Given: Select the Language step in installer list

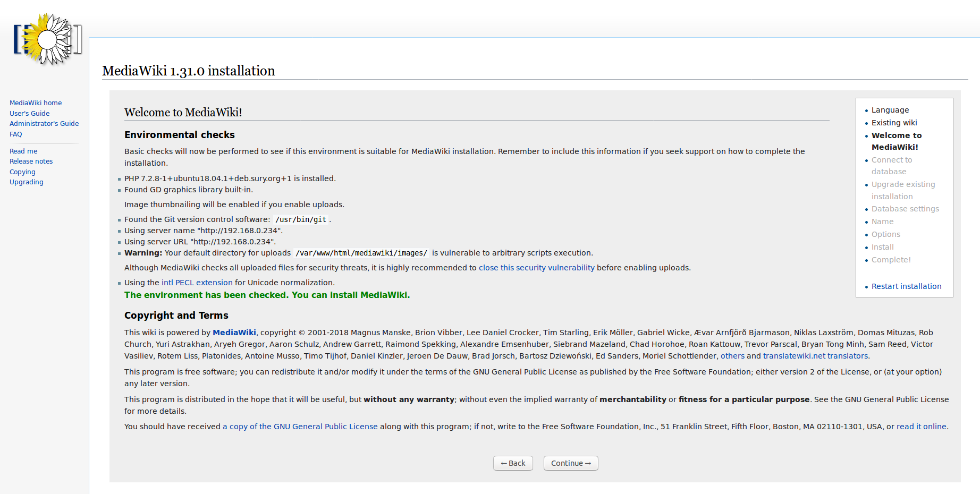Looking at the screenshot, I should coord(890,110).
